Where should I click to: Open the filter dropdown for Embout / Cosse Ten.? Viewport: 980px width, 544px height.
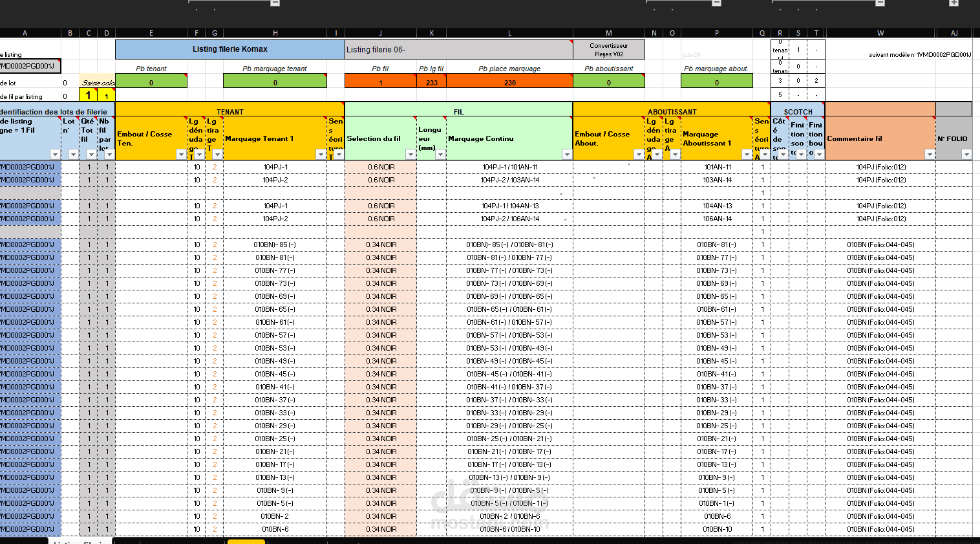tap(181, 154)
